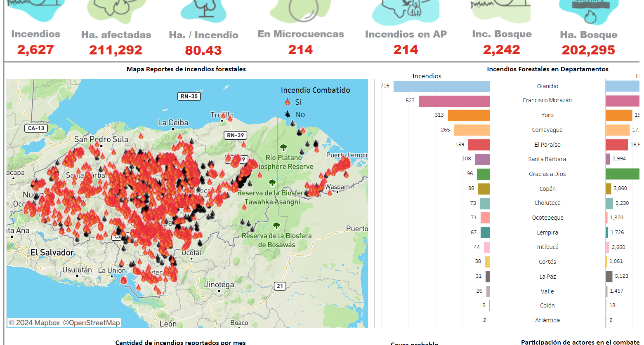Click the 'Jinotega' city label on map
The height and width of the screenshot is (345, 644).
point(219,285)
